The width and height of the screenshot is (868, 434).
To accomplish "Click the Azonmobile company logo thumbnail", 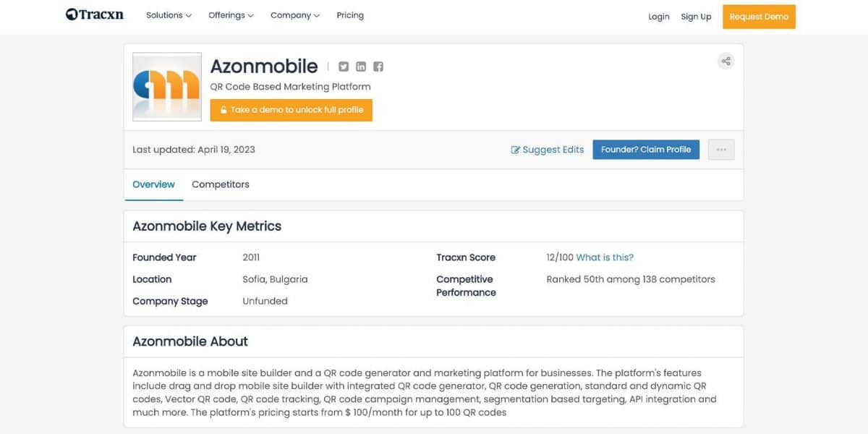I will coord(167,86).
